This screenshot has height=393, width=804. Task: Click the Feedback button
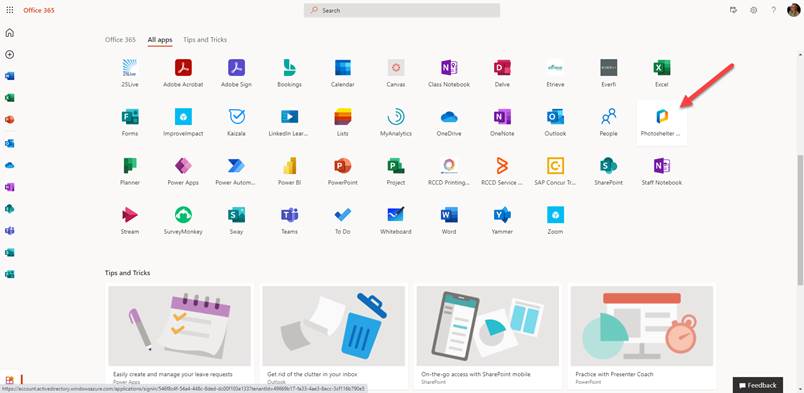click(758, 385)
